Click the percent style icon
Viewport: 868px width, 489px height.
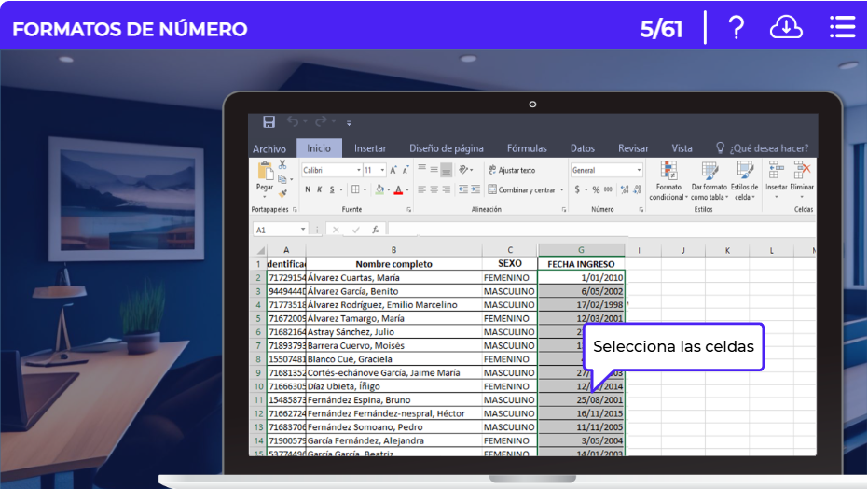click(x=596, y=189)
